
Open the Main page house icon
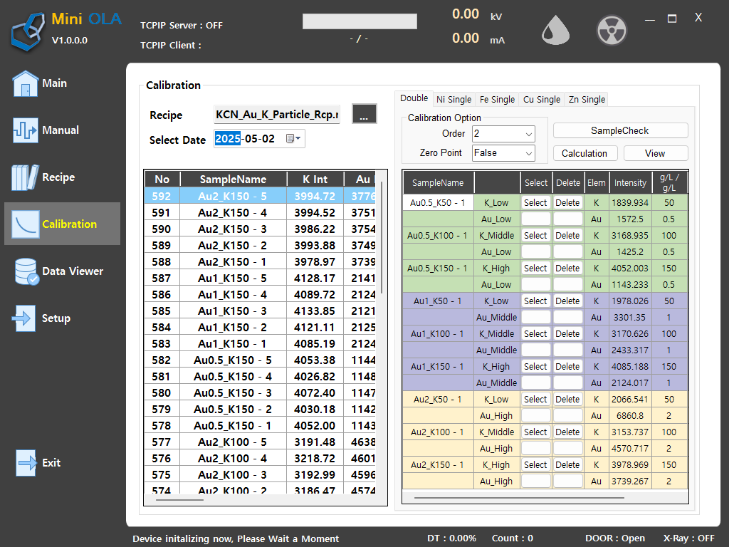25,84
